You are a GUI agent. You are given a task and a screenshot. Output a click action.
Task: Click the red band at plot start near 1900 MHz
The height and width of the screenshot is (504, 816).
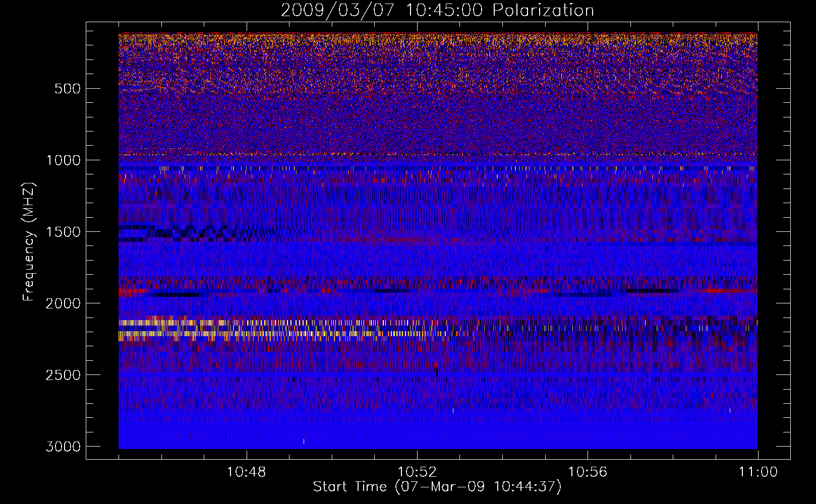point(134,291)
